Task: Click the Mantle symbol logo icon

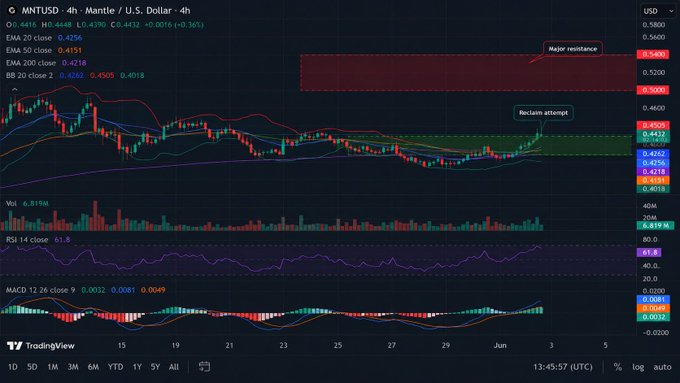Action: pos(12,10)
